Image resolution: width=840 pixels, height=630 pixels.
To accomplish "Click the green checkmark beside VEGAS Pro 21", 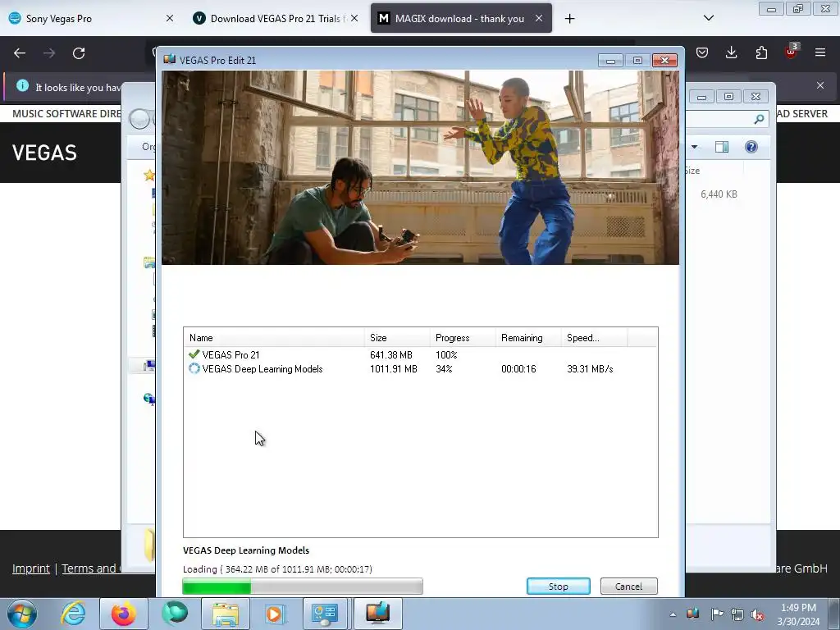I will (x=194, y=354).
